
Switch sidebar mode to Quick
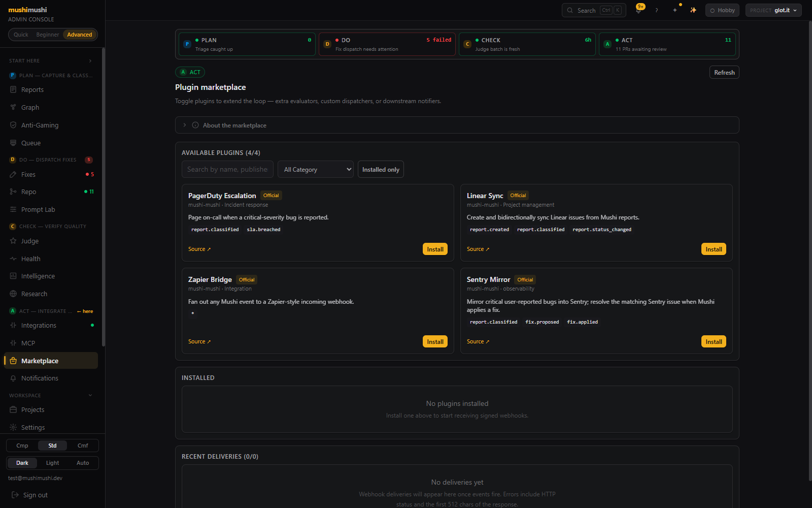pyautogui.click(x=21, y=35)
